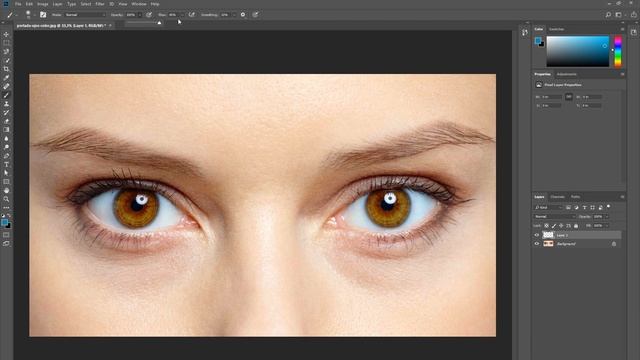This screenshot has height=360, width=640.
Task: Select the Gradient tool
Action: [6, 129]
